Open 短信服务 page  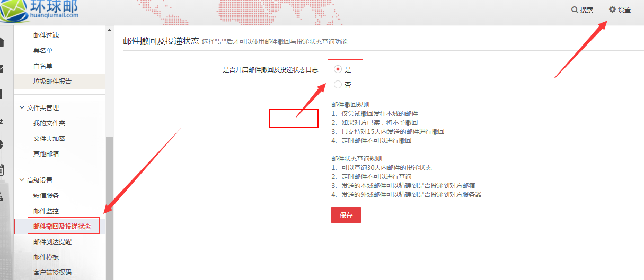46,196
